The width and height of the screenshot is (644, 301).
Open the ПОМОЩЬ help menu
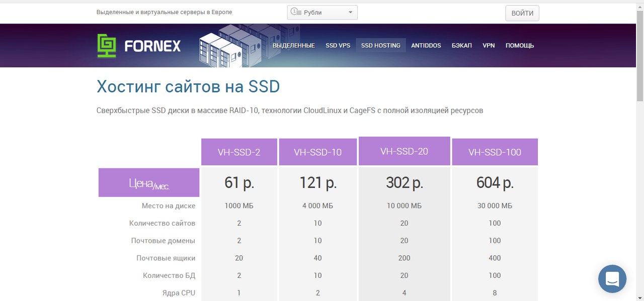tap(519, 46)
